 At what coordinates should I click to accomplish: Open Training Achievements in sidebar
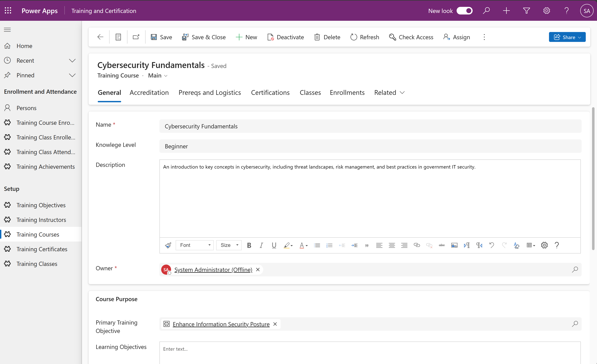[x=41, y=167]
